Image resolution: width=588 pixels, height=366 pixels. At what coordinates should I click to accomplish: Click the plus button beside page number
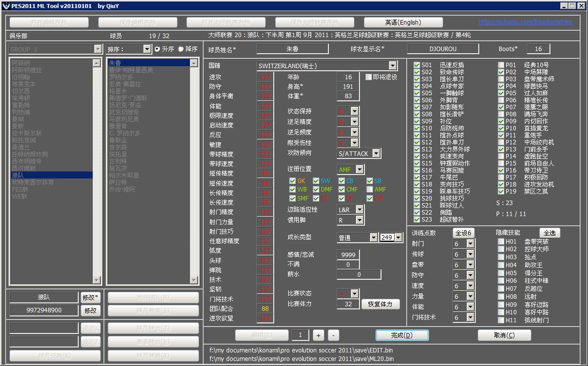coord(318,335)
